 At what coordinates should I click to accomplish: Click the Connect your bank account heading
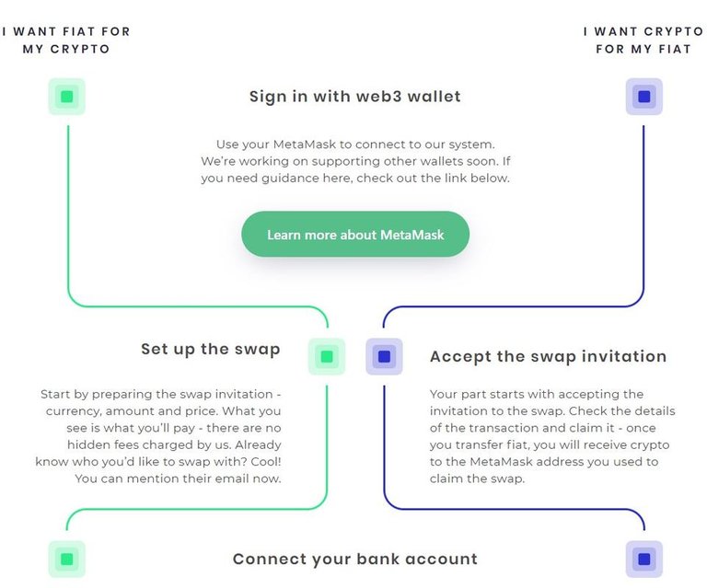[355, 559]
